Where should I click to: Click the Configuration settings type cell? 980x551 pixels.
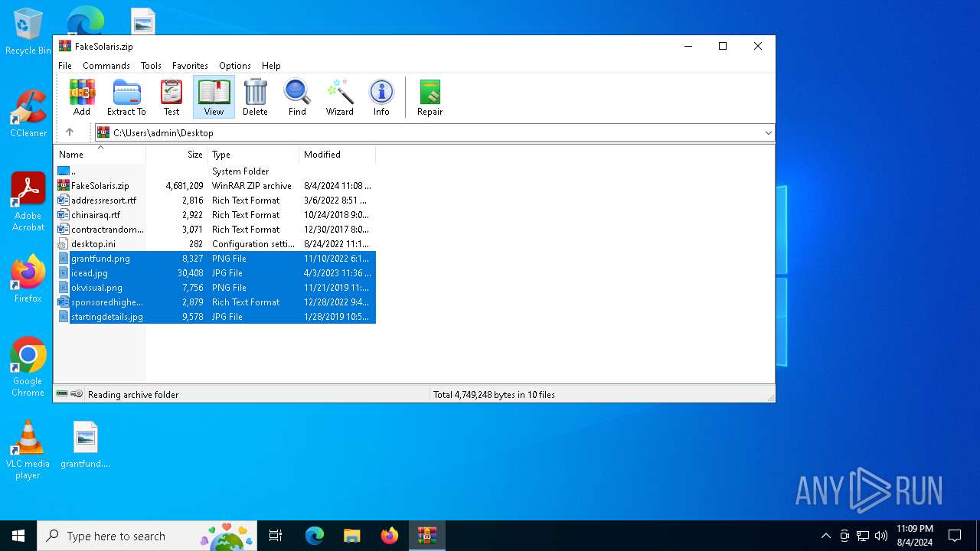tap(253, 244)
